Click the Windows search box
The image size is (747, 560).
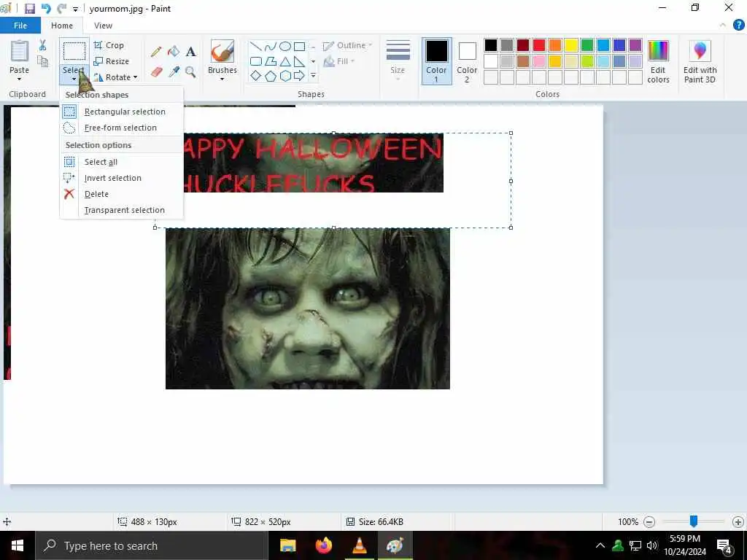coord(152,545)
